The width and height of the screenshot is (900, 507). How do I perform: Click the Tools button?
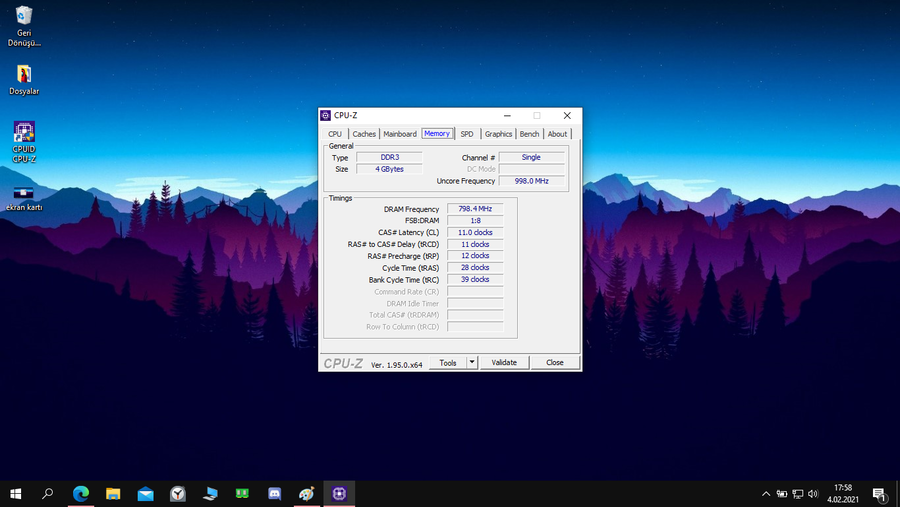(448, 363)
